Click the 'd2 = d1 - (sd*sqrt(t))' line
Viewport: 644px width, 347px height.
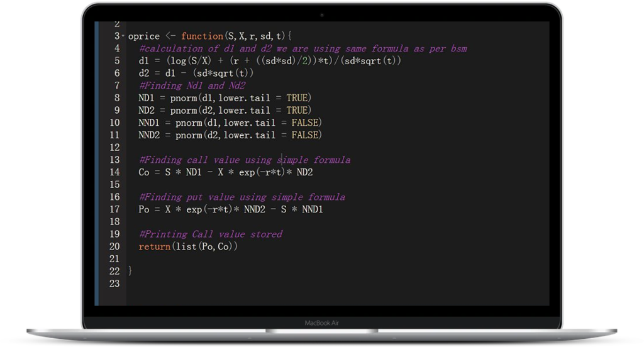tap(196, 73)
